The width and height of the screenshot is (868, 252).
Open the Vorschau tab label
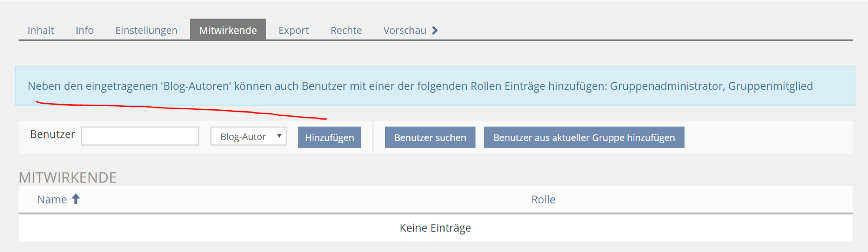pyautogui.click(x=405, y=30)
